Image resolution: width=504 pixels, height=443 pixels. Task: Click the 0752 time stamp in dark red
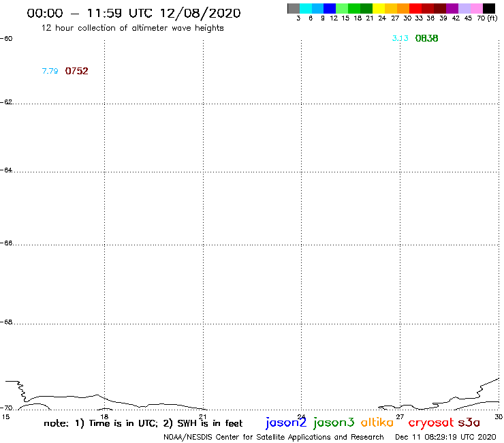76,71
